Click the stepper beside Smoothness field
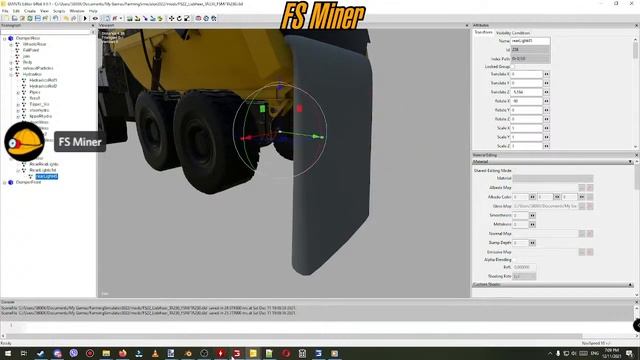 pos(532,216)
